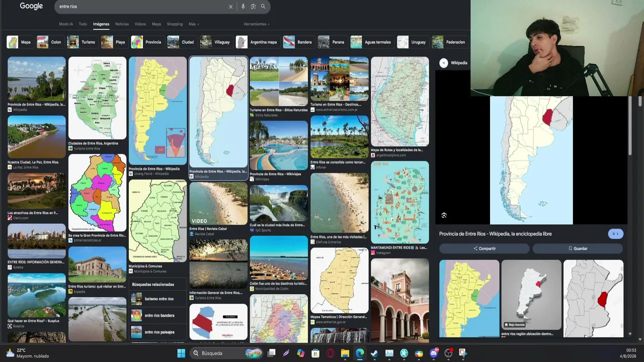Screen dimensions: 644x362
Task: Click the Guardar save button
Action: click(578, 248)
